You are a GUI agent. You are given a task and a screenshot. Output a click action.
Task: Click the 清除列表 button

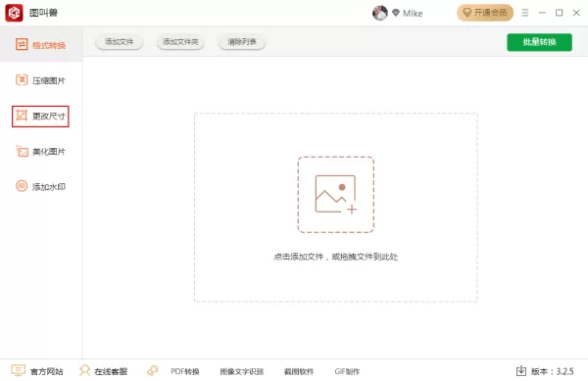coord(242,41)
